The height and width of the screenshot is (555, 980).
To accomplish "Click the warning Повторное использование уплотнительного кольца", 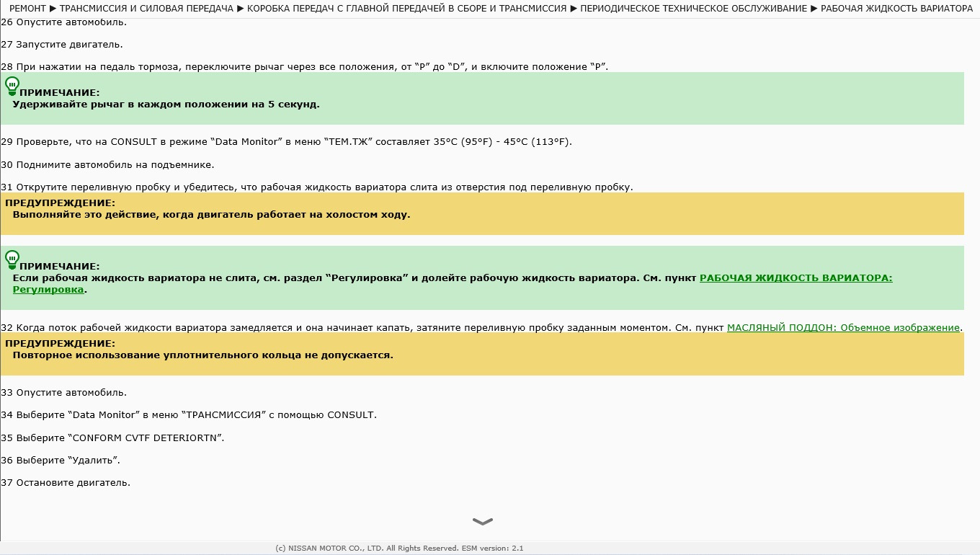I will (202, 355).
